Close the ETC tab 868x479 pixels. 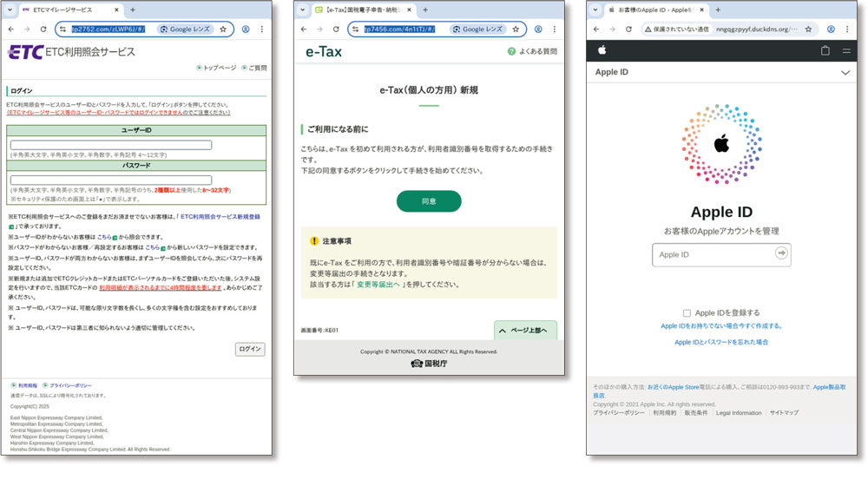(x=116, y=10)
